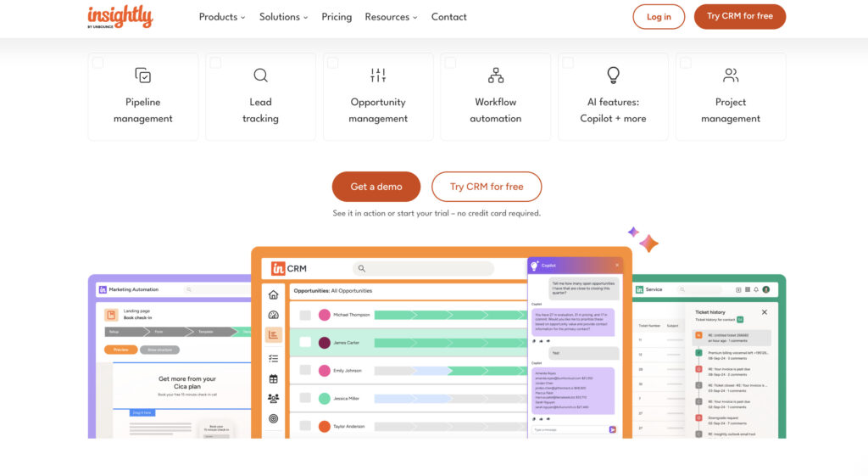Screen dimensions: 868x476
Task: Click Emily Johnson's pipeline progress bar
Action: click(x=451, y=370)
